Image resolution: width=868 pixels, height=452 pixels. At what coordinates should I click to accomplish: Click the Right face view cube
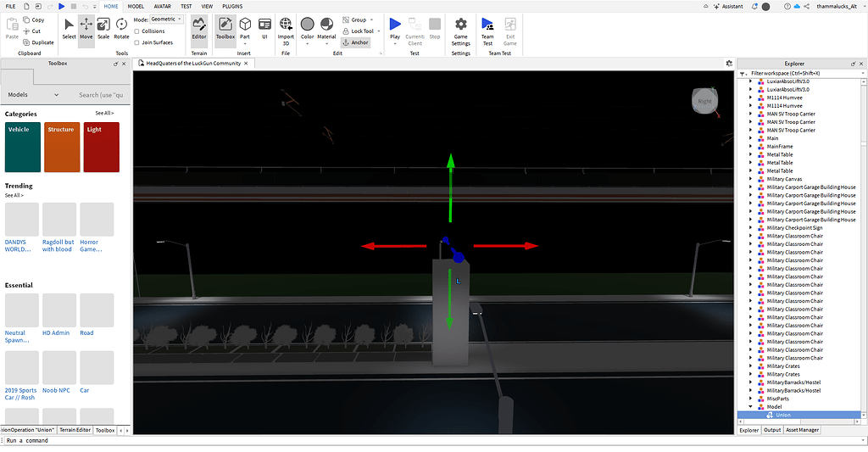pyautogui.click(x=704, y=102)
